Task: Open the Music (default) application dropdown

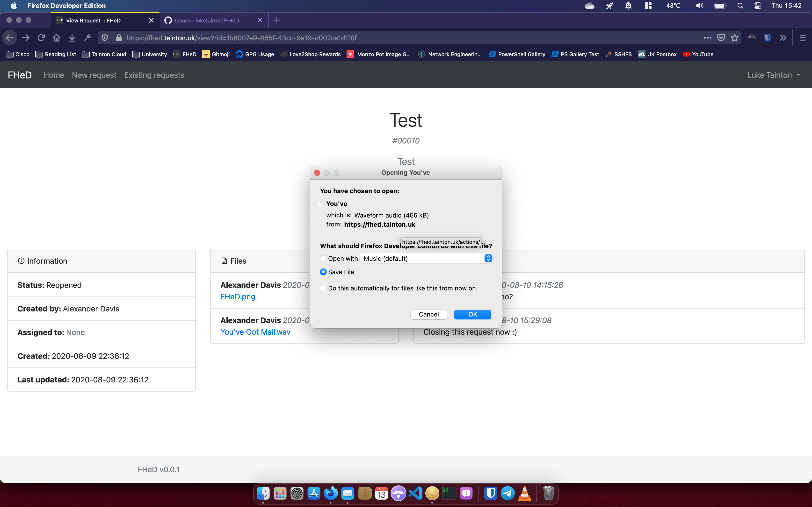Action: pyautogui.click(x=426, y=258)
